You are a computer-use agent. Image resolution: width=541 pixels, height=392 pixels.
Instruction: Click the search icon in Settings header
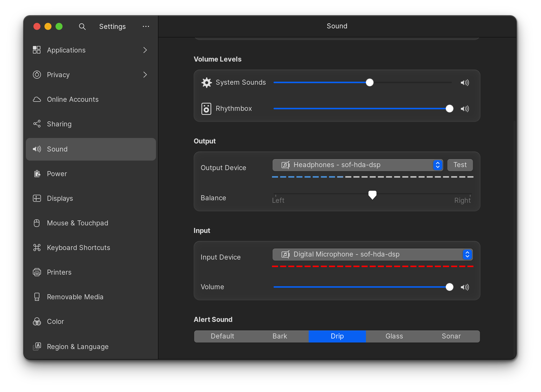pos(82,26)
